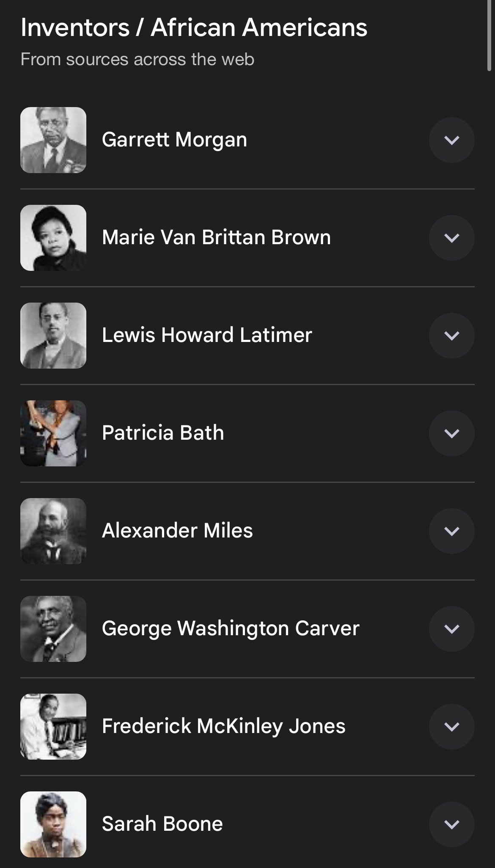Select the George Washington Carver name
This screenshot has height=868, width=495.
click(231, 628)
